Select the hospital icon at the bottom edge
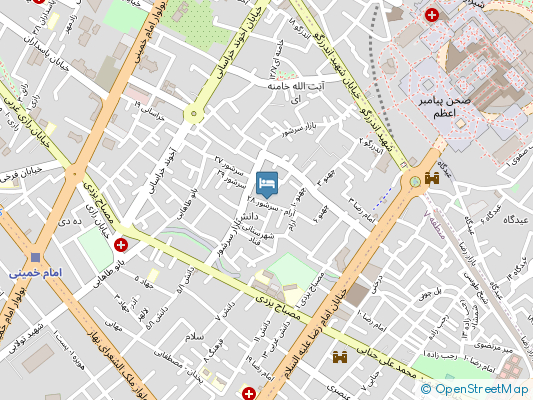This screenshot has width=533, height=400. tap(249, 394)
